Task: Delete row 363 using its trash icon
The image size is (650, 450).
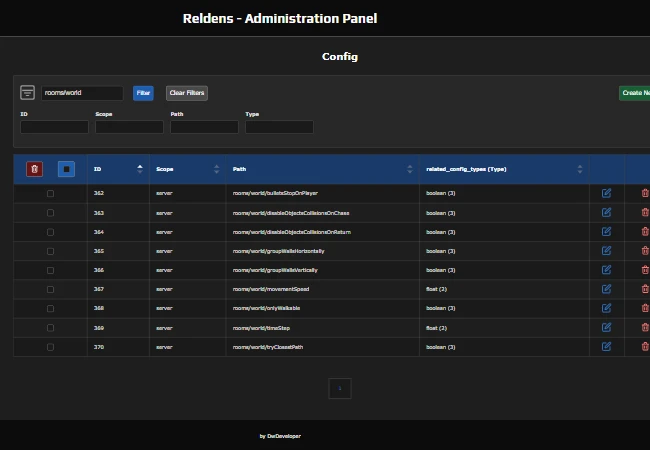Action: click(x=645, y=213)
